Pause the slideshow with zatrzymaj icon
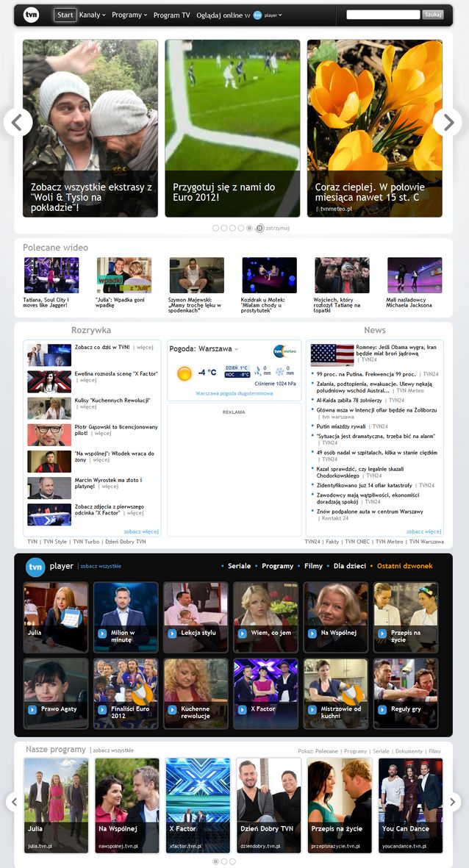Viewport: 469px width, 868px height. [259, 228]
